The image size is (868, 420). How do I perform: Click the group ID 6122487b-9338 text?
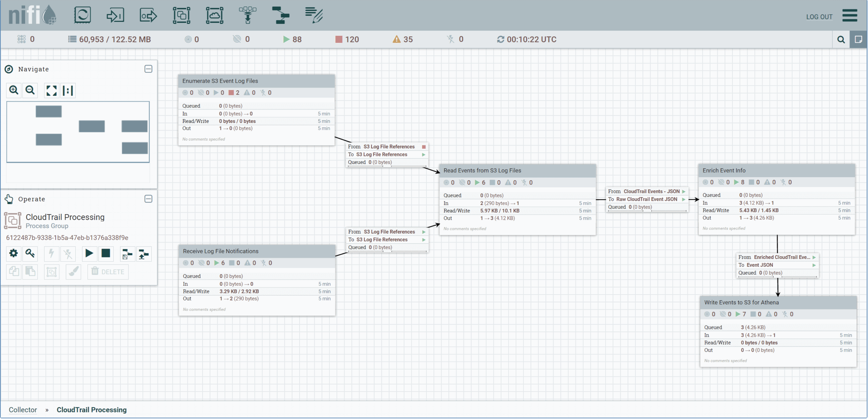tap(67, 238)
